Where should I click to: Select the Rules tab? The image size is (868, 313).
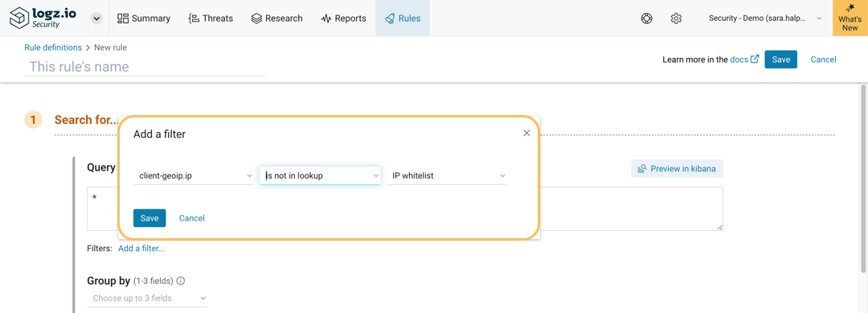point(403,19)
